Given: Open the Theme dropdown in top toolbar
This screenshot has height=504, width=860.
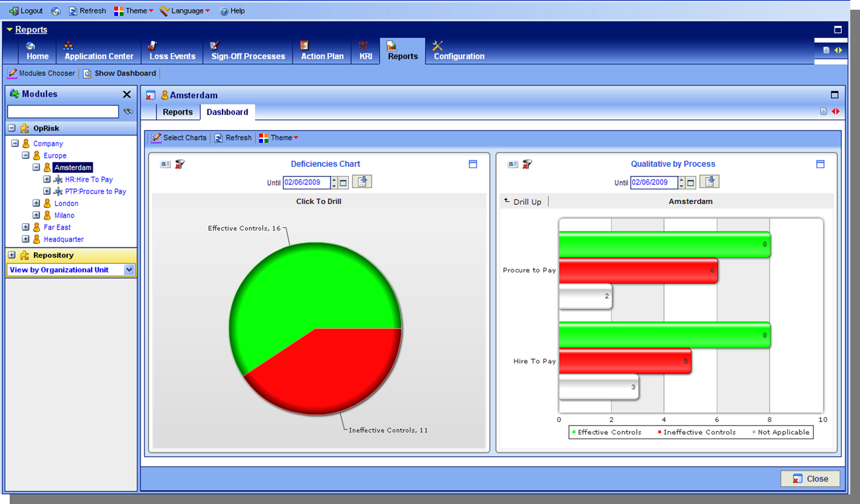Looking at the screenshot, I should tap(133, 11).
